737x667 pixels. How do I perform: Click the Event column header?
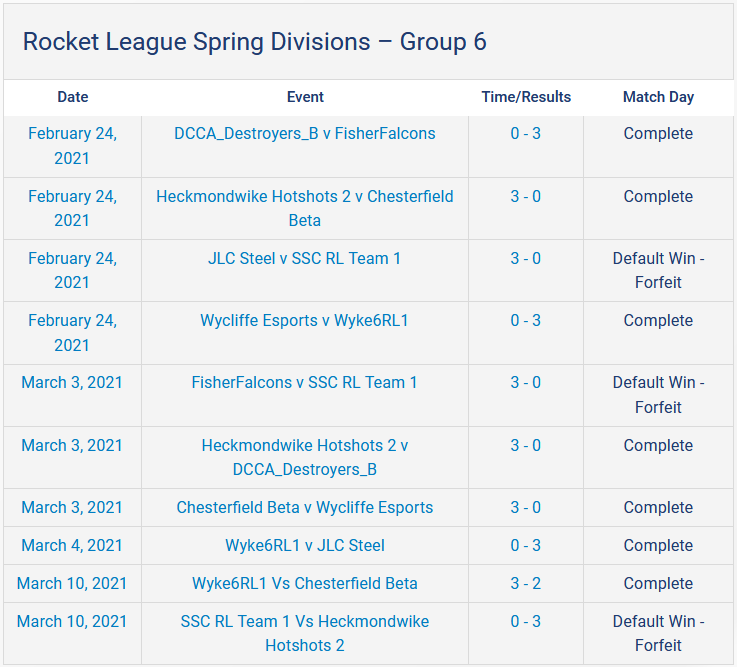coord(305,97)
